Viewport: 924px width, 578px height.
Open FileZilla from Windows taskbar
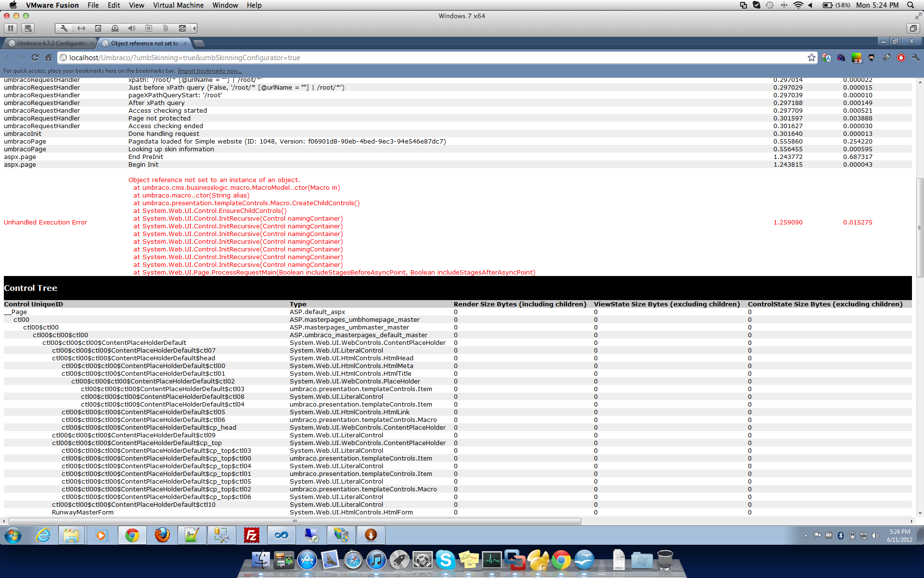251,535
